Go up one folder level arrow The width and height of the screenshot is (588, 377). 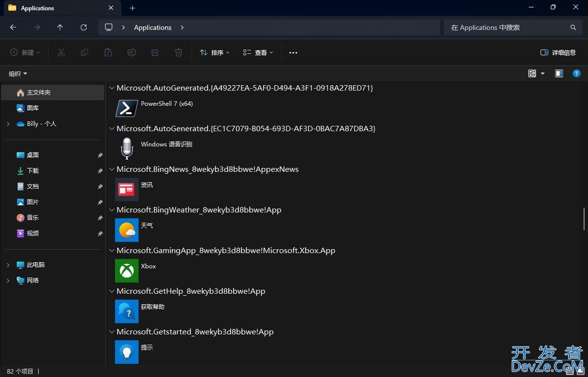point(60,27)
